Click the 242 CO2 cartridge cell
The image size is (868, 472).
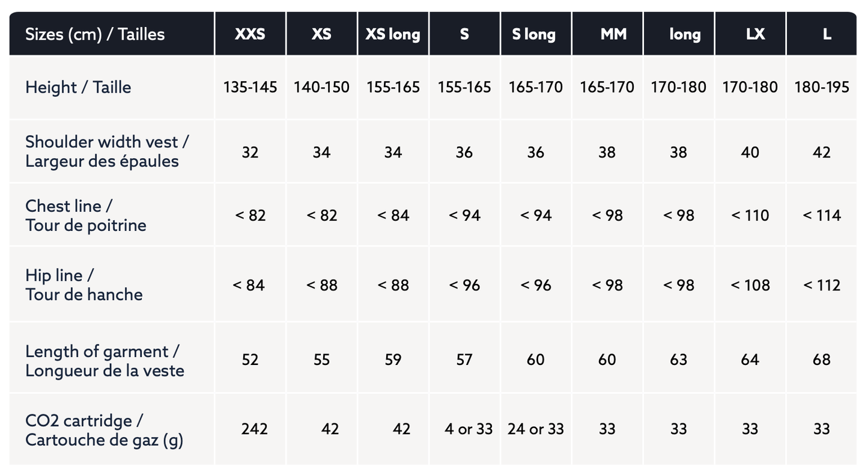point(254,429)
